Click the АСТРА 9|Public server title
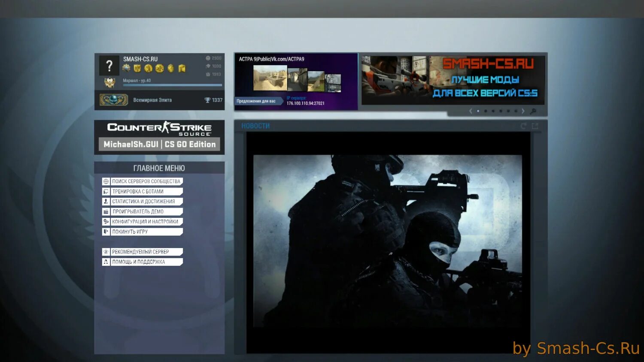The image size is (644, 362). click(271, 59)
